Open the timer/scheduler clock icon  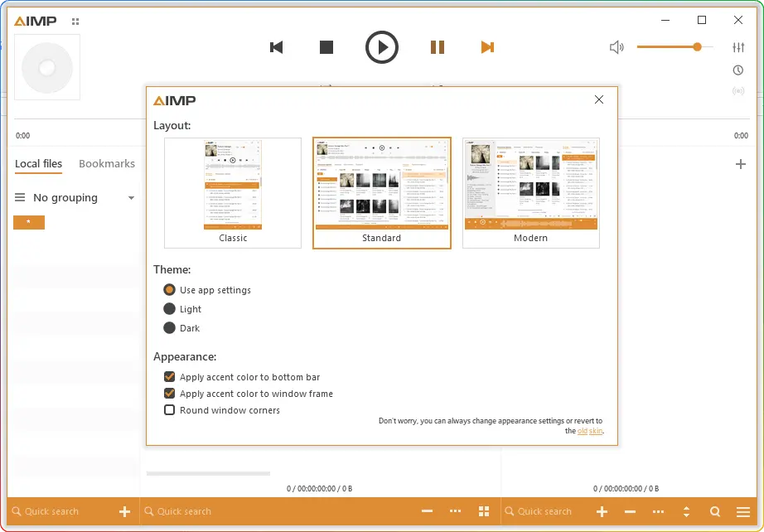click(x=738, y=70)
